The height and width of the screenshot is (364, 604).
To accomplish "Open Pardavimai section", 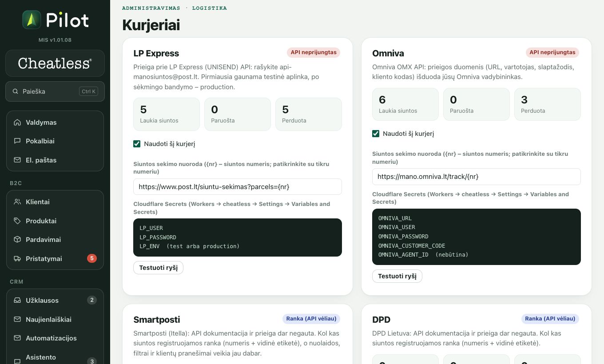I will click(55, 240).
